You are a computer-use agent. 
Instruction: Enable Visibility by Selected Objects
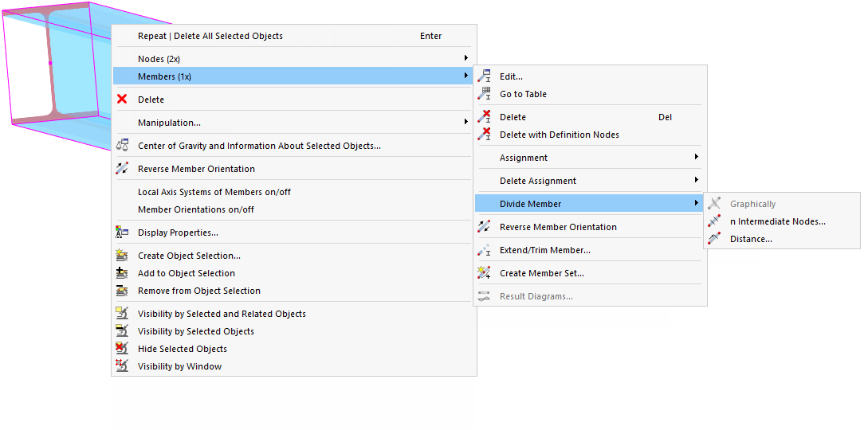coord(195,331)
